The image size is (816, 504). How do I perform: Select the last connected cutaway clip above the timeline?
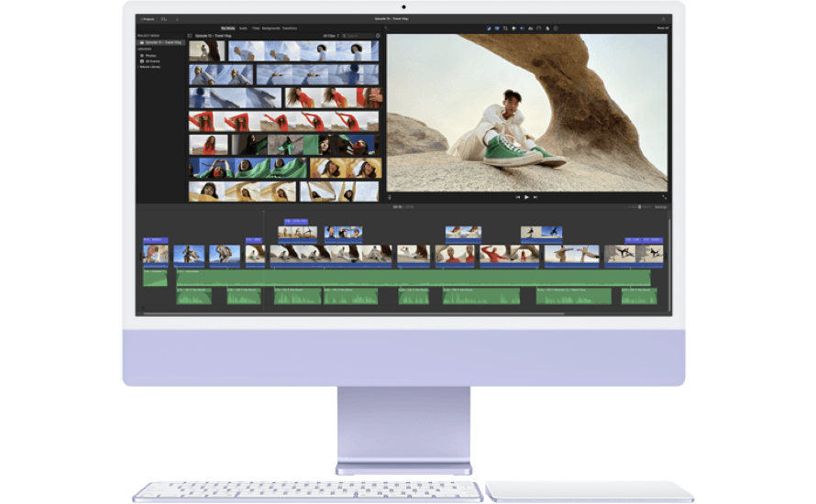click(x=541, y=234)
